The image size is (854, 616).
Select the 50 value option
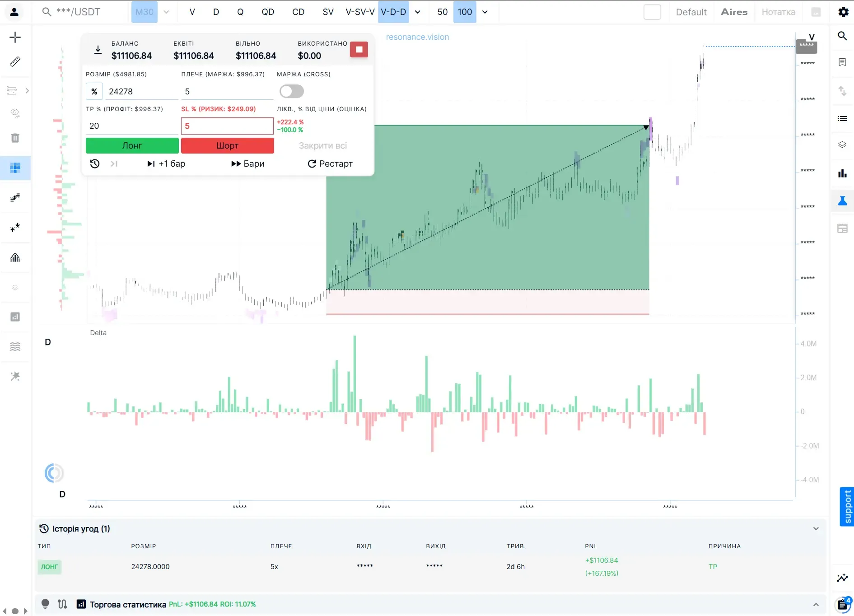(x=442, y=12)
